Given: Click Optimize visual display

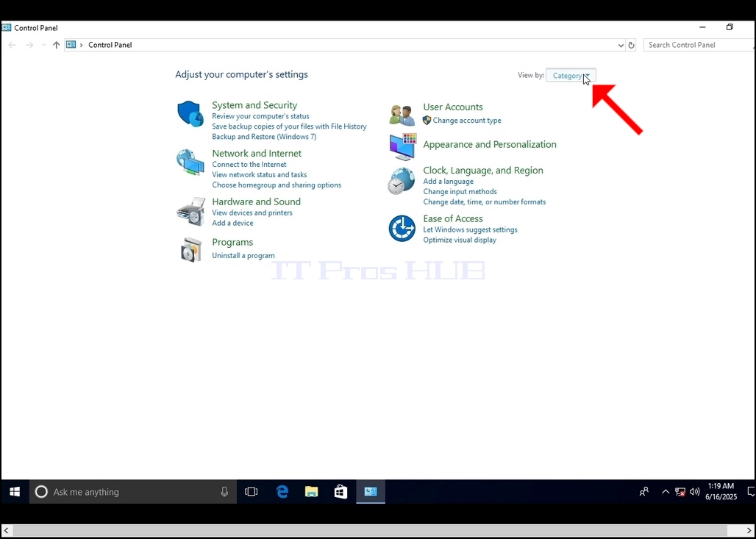Looking at the screenshot, I should click(x=460, y=240).
